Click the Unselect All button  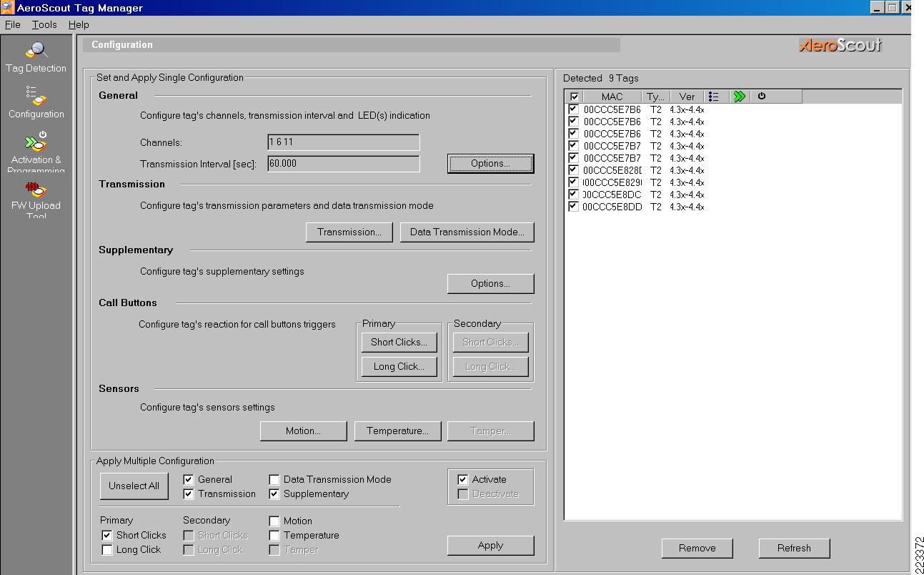[134, 486]
